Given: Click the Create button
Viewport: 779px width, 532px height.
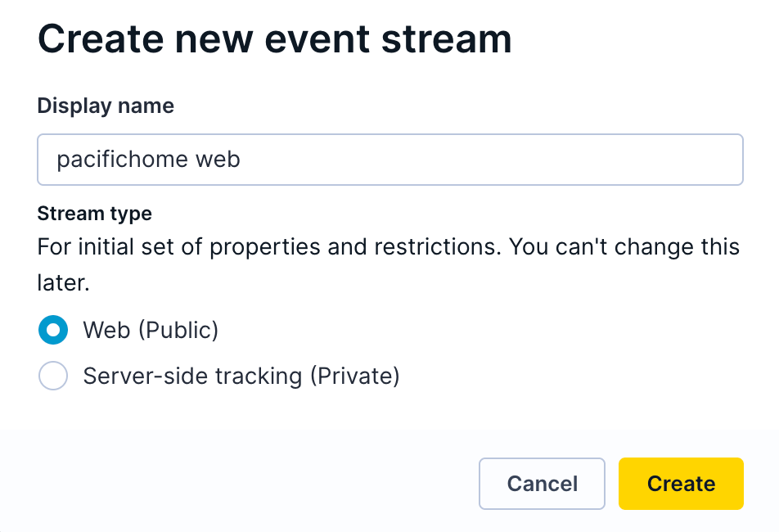Looking at the screenshot, I should 681,484.
